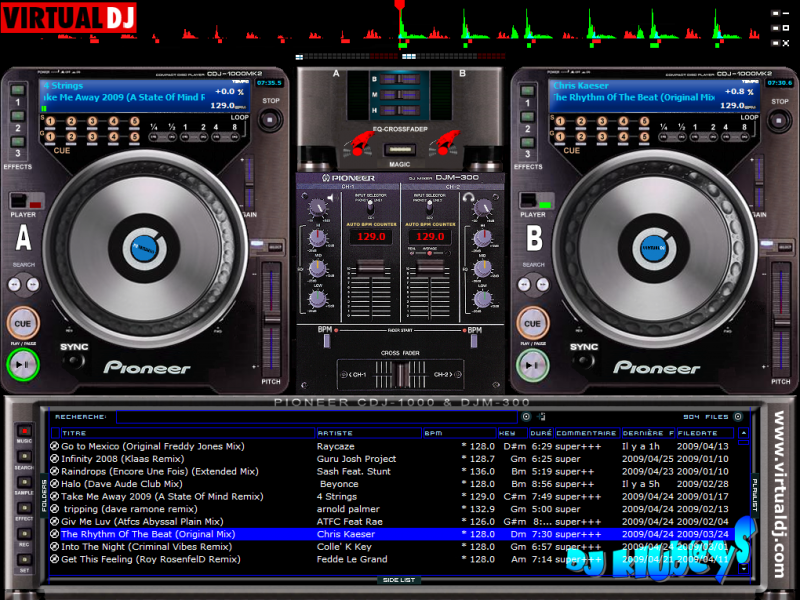Stop deck A with the STOP button
800x600 pixels.
pyautogui.click(x=269, y=120)
